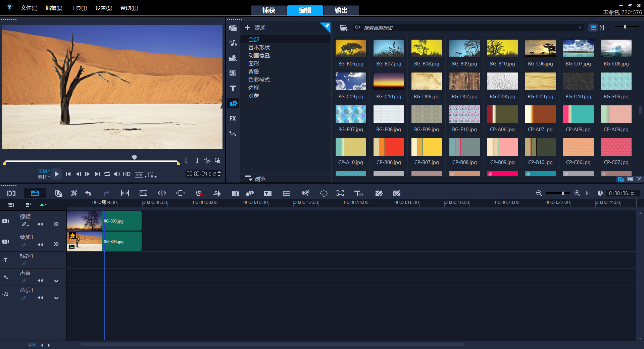Open the Mask Creator icon
This screenshot has height=349, width=644.
pyautogui.click(x=324, y=193)
